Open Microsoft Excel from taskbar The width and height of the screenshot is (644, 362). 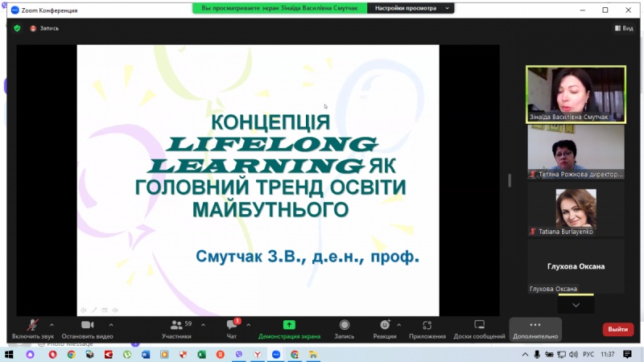pyautogui.click(x=202, y=354)
